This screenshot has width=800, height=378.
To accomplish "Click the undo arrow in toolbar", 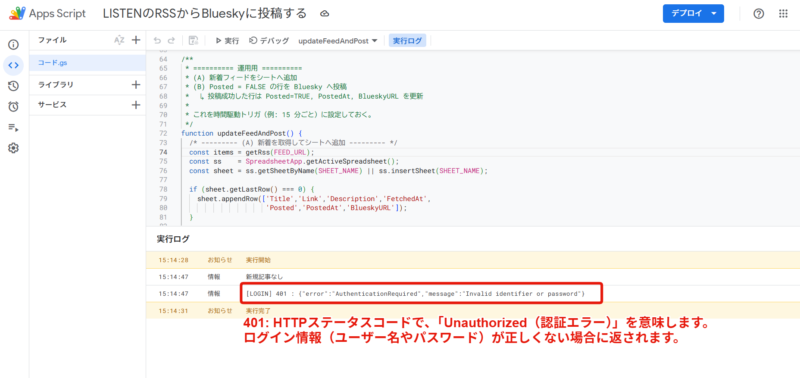I will 157,41.
